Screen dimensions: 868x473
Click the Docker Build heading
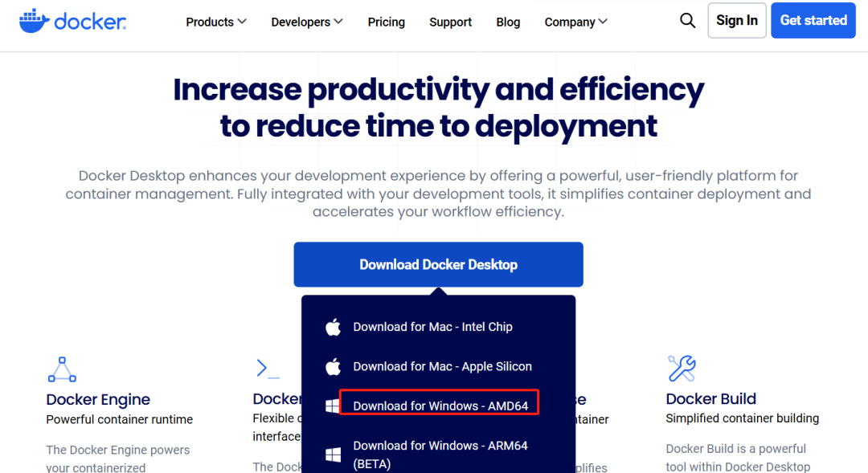click(x=710, y=399)
